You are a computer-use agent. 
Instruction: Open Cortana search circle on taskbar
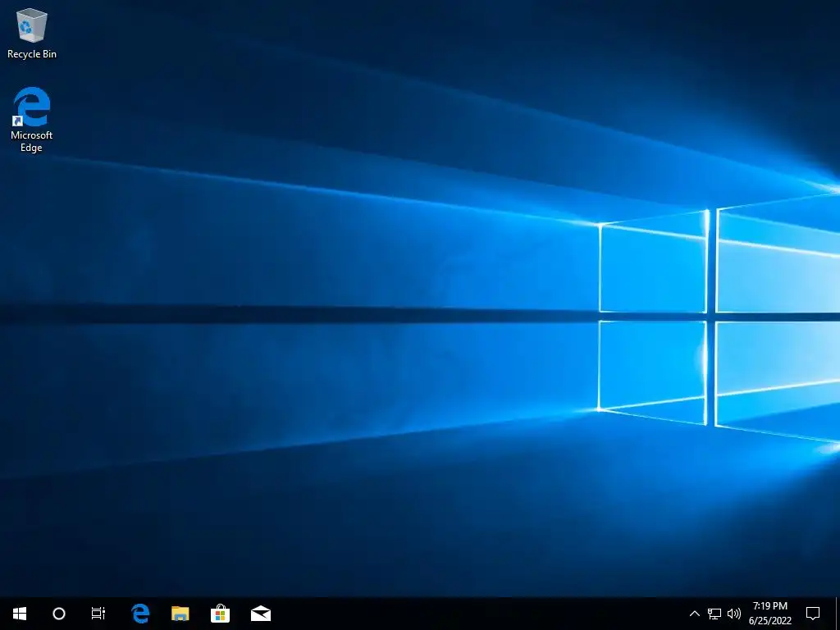point(59,614)
